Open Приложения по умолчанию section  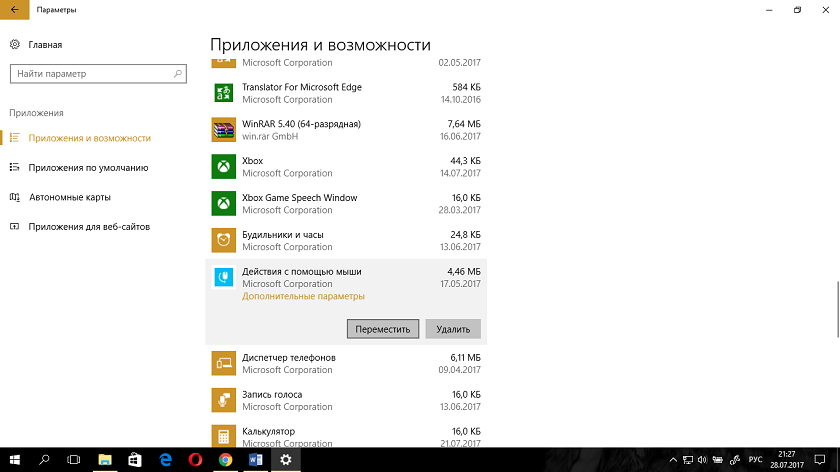[x=88, y=168]
